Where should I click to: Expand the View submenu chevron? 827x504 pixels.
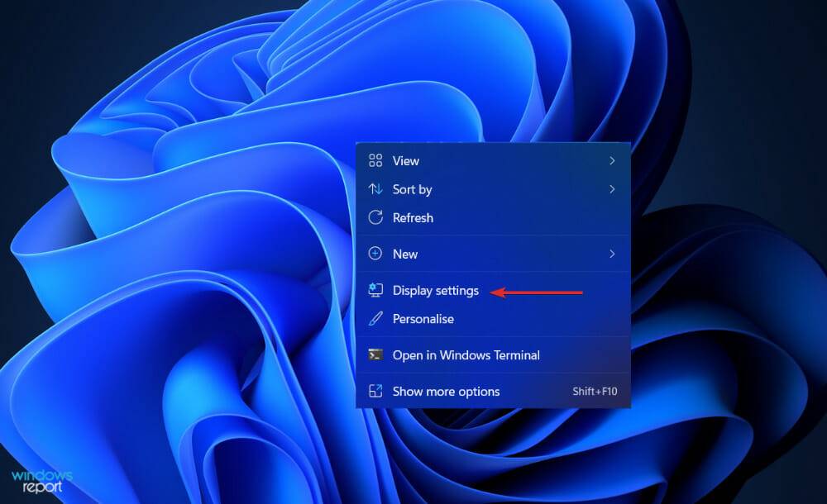[613, 160]
